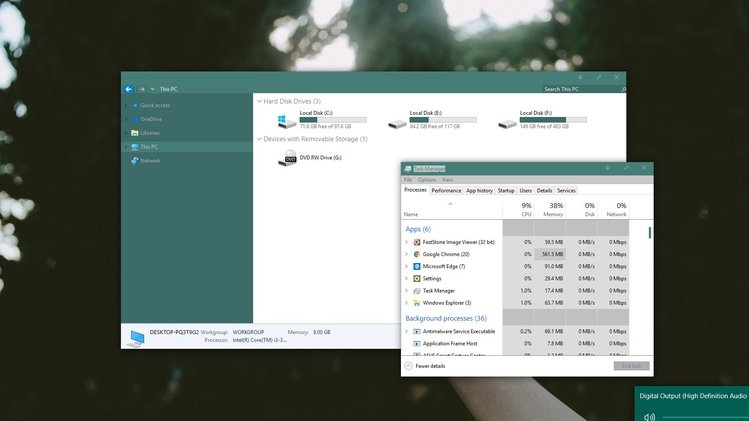The height and width of the screenshot is (421, 749).
Task: Click the search magnifier icon in File Explorer
Action: pos(623,89)
